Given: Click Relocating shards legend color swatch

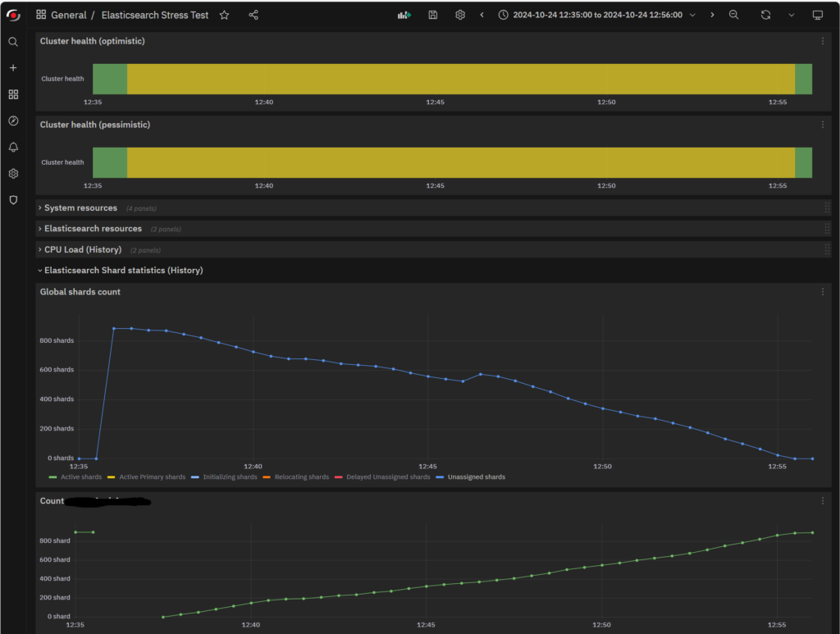Looking at the screenshot, I should [x=267, y=477].
